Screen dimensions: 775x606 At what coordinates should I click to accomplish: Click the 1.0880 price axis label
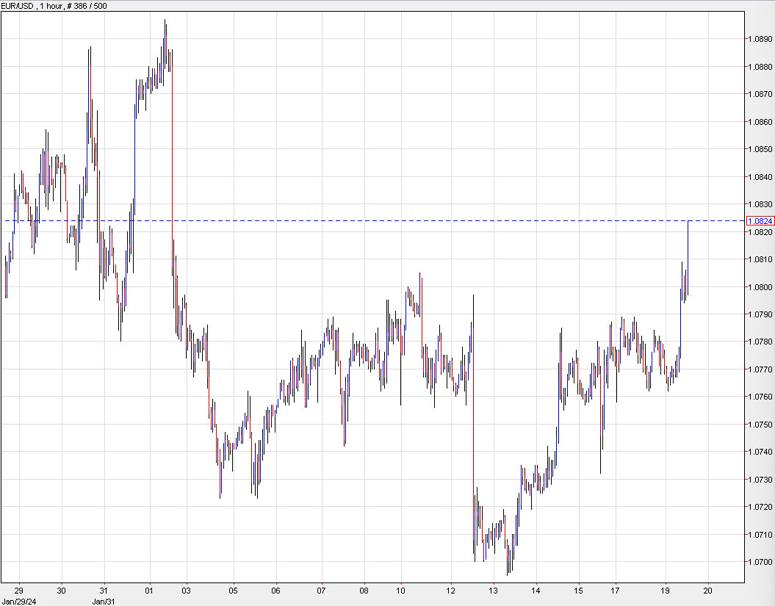coord(760,67)
